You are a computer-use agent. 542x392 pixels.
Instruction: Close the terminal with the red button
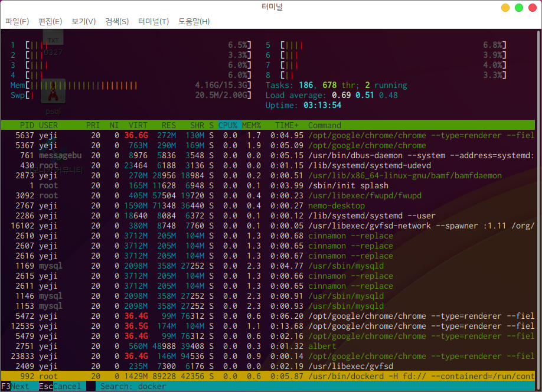pos(532,8)
